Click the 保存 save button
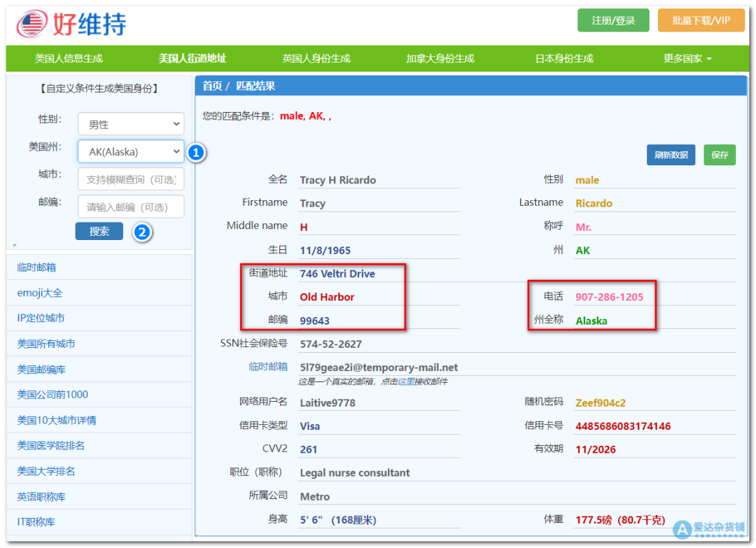Screen dimensions: 756x548 [720, 155]
